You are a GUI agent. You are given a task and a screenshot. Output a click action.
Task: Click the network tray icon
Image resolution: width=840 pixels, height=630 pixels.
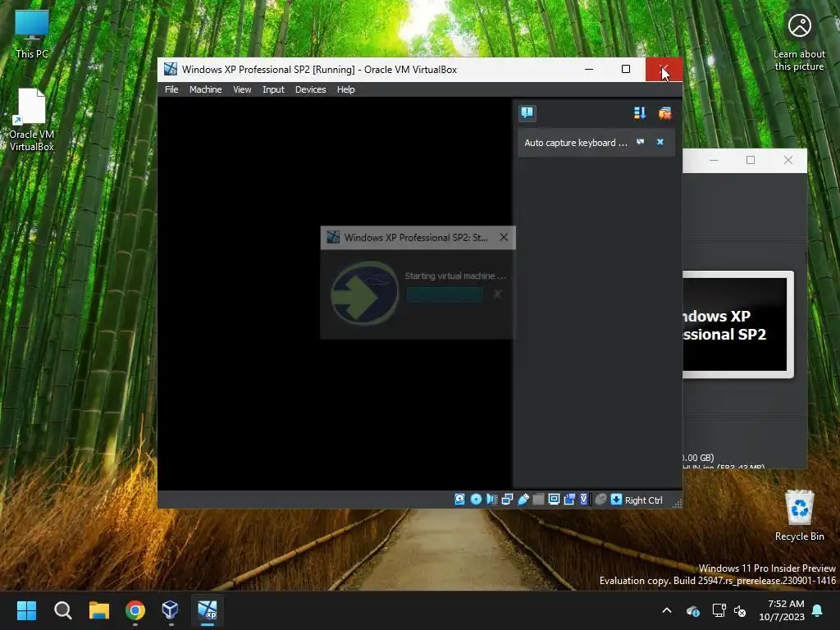tap(719, 610)
